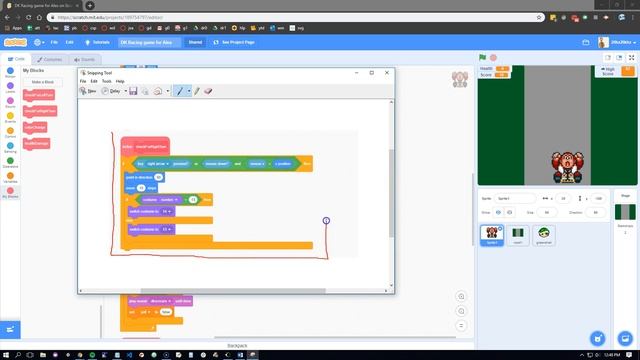
Task: Expand the Send Snip dropdown arrow
Action: click(x=168, y=91)
